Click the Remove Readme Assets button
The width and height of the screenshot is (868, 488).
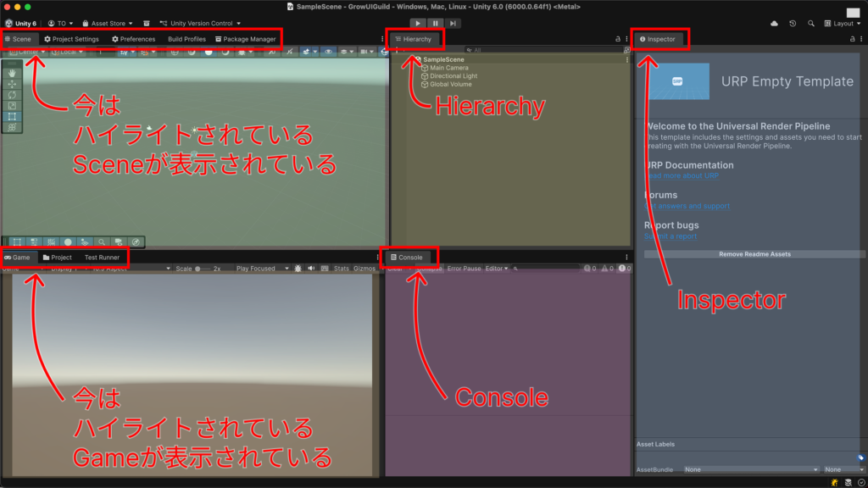[x=754, y=254]
